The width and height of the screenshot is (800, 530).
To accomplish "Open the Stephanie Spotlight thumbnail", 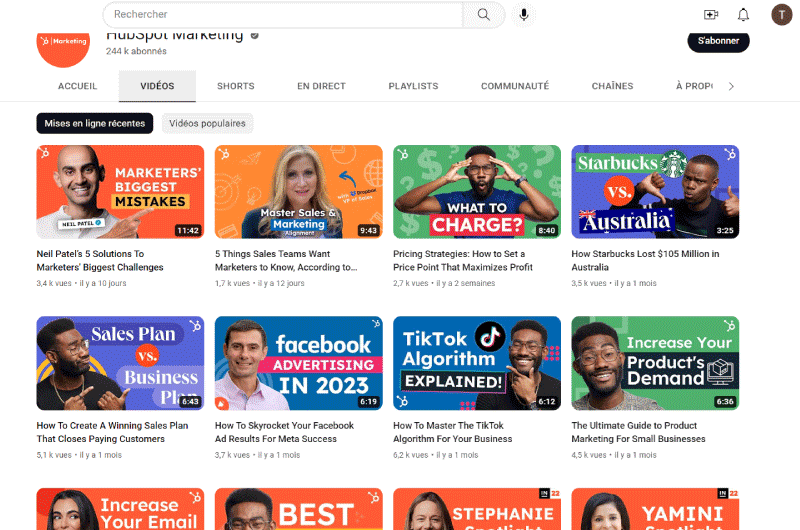I will pos(477,509).
